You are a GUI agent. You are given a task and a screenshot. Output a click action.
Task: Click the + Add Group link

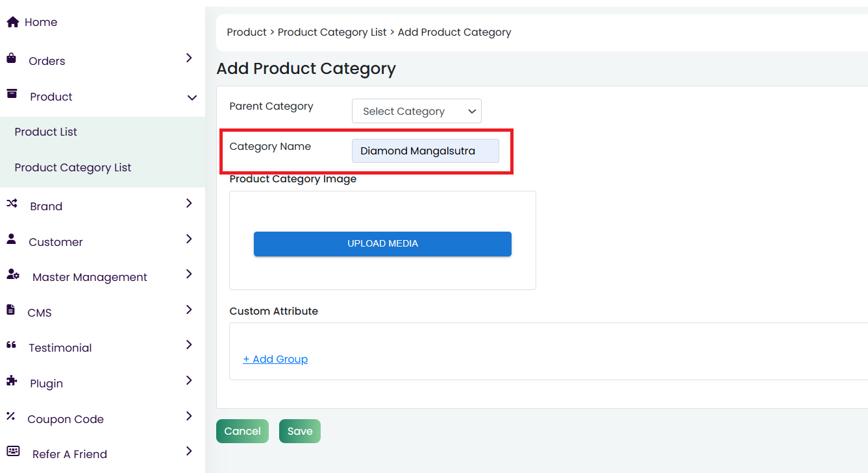275,359
